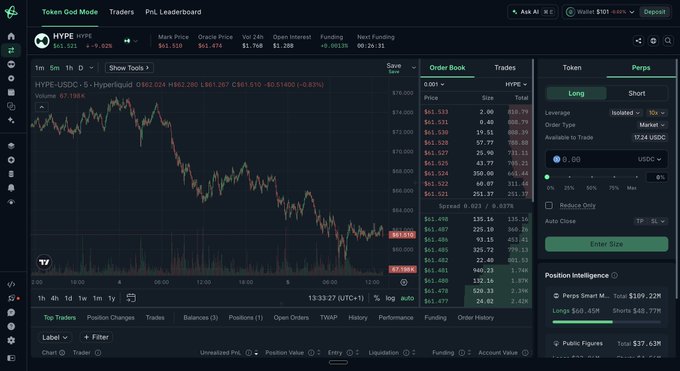Viewport: 680px width, 371px height.
Task: Open search magnifier in token header
Action: tap(668, 41)
